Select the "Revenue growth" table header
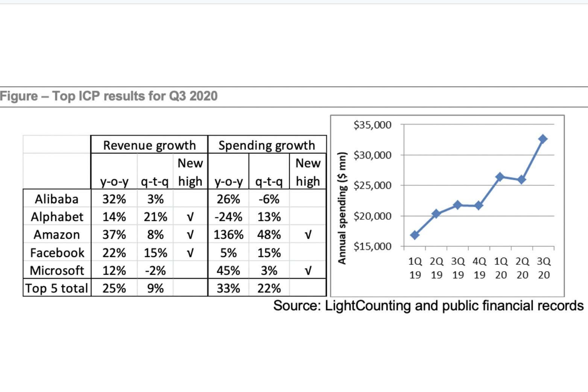This screenshot has height=392, width=588. coord(149,145)
